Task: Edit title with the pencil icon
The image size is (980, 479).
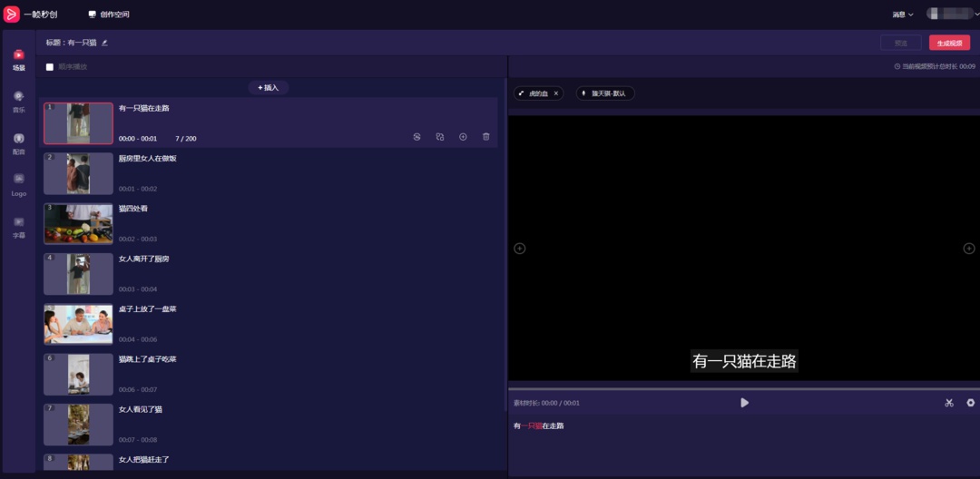Action: 104,43
